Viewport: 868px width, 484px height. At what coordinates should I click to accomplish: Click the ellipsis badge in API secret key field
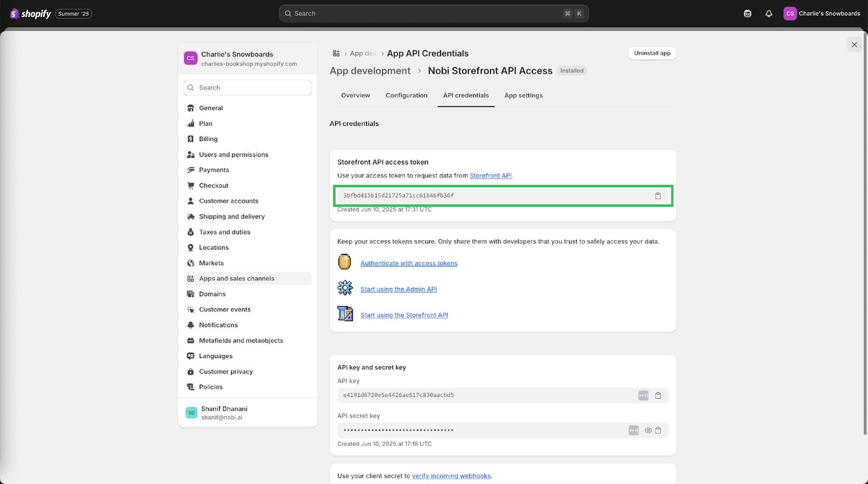click(x=634, y=431)
